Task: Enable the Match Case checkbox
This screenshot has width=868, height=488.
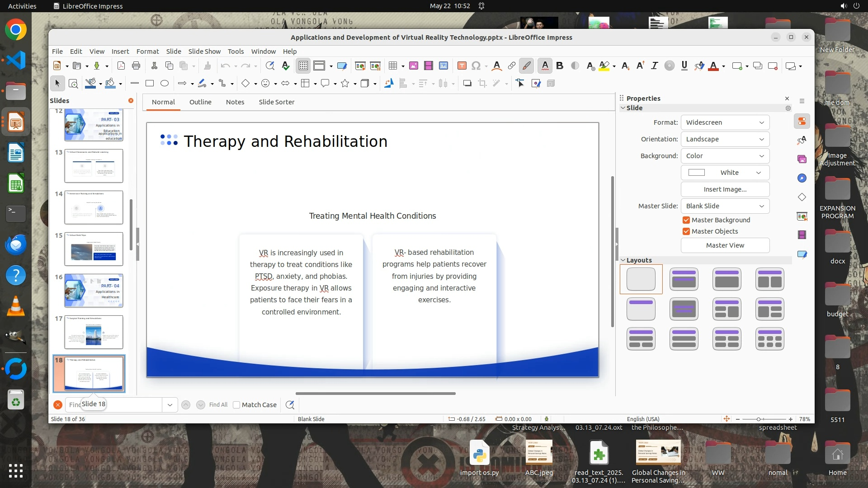Action: (236, 405)
